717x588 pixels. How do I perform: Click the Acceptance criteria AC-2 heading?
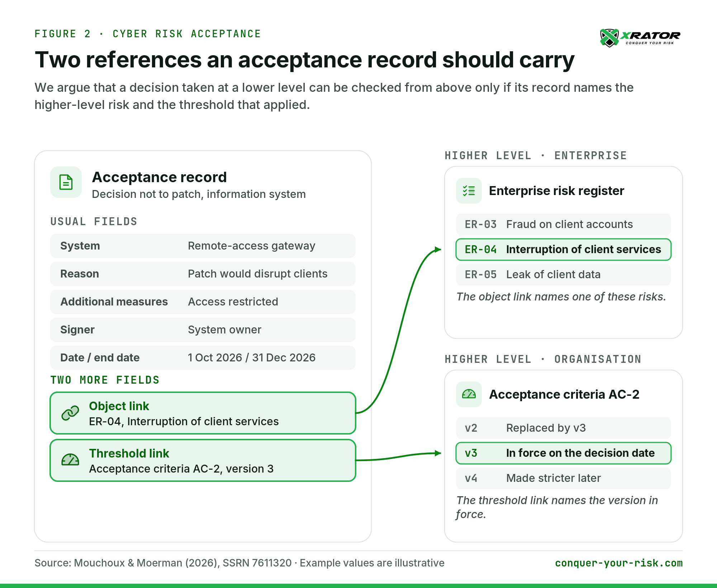coord(564,394)
